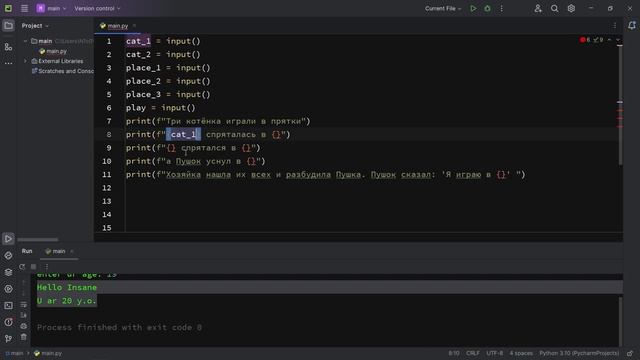
Task: Click the errors count indicator in editor
Action: coord(585,40)
